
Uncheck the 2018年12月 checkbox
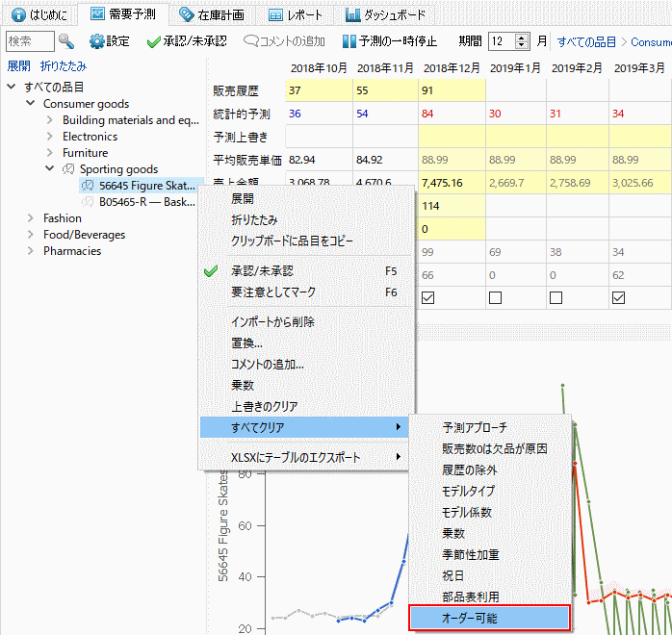[428, 298]
